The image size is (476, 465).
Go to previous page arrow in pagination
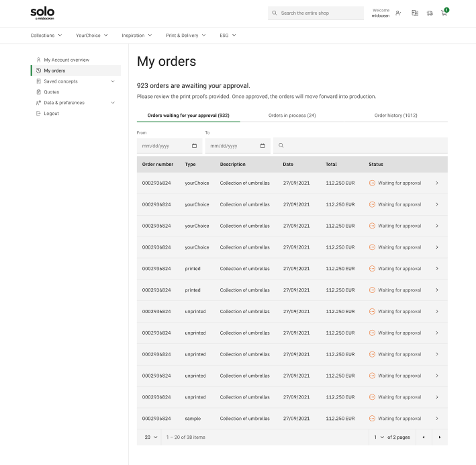(424, 437)
